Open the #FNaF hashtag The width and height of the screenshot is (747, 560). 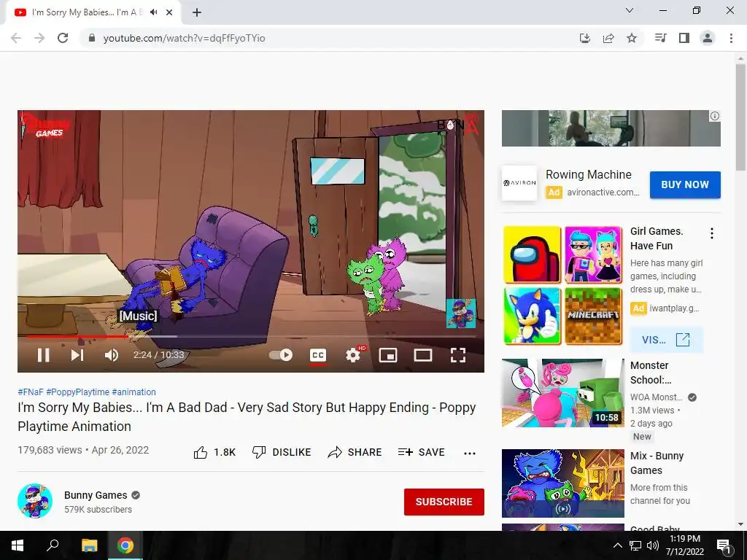(x=31, y=392)
